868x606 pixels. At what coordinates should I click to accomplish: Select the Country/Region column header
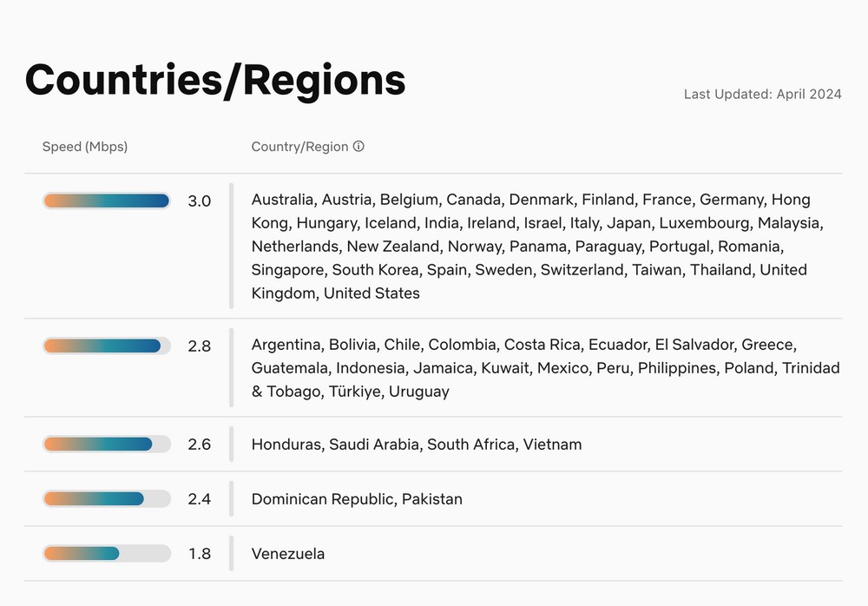coord(299,147)
